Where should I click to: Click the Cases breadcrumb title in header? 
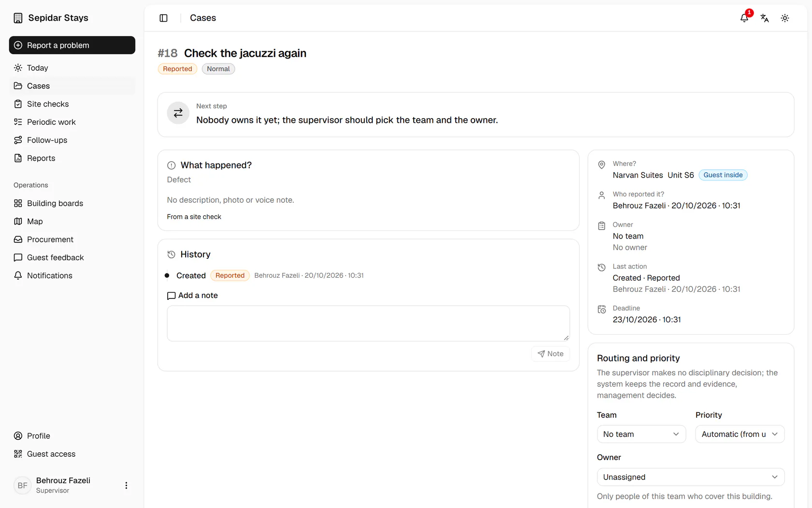203,18
